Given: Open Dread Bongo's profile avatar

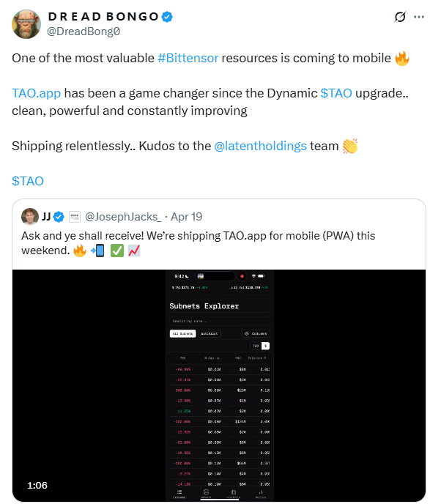Looking at the screenshot, I should pos(26,24).
